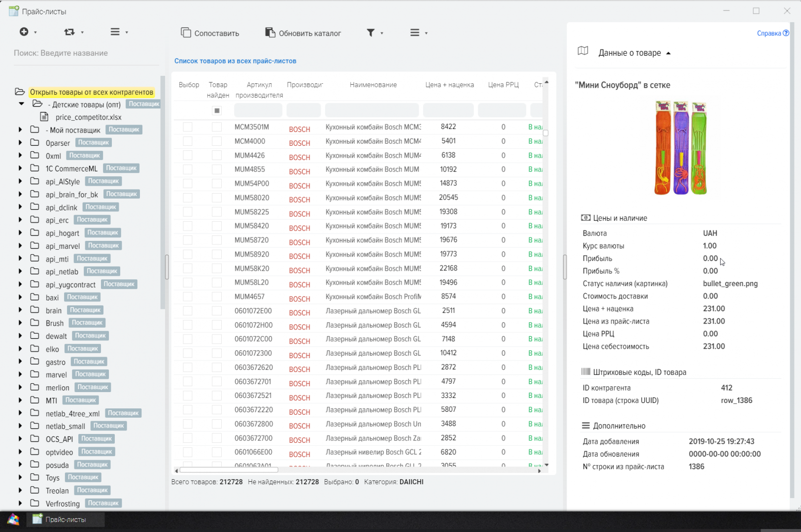801x532 pixels.
Task: Expand the api_marvel folder in tree
Action: [20, 245]
